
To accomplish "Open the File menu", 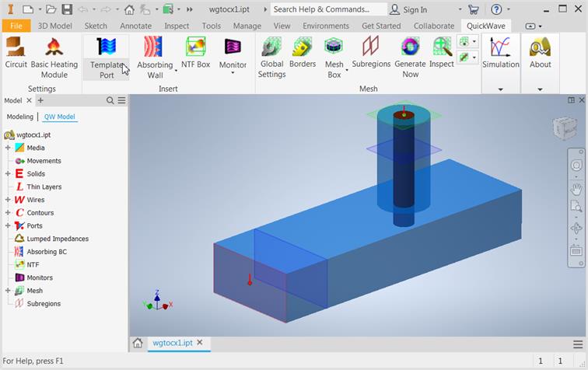I will (16, 26).
